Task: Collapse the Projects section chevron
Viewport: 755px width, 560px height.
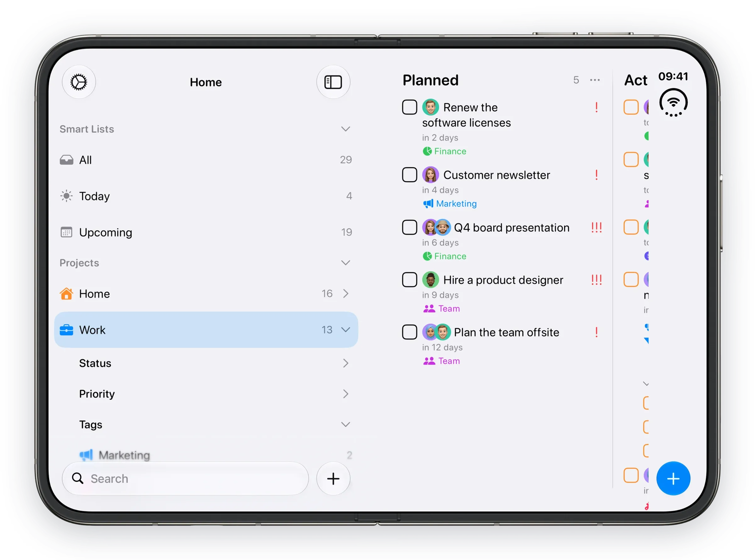Action: point(345,262)
